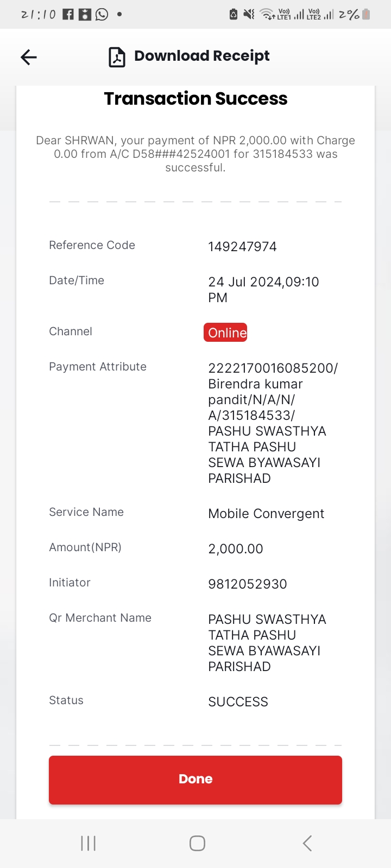The width and height of the screenshot is (391, 868).
Task: Tap the Transaction Success heading
Action: 195,99
